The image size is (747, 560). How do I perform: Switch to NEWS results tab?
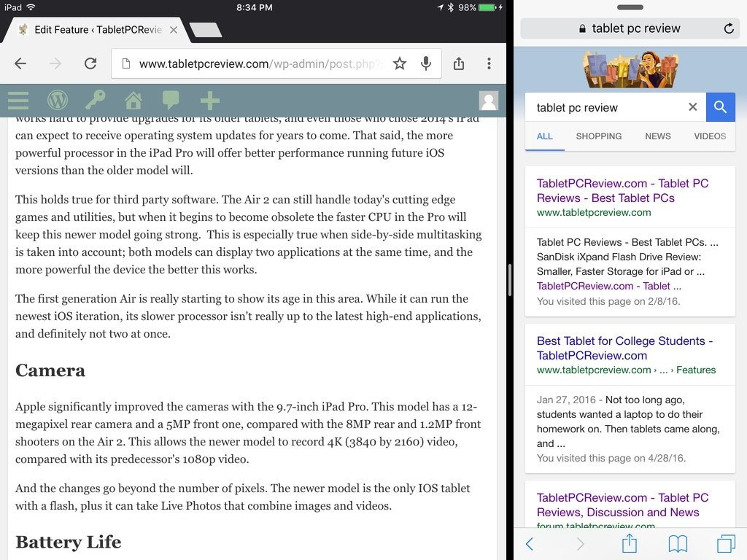658,136
